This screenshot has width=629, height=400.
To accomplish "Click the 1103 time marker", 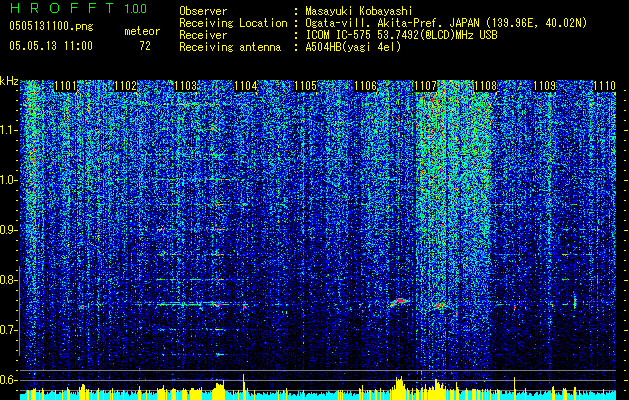I will (x=185, y=86).
